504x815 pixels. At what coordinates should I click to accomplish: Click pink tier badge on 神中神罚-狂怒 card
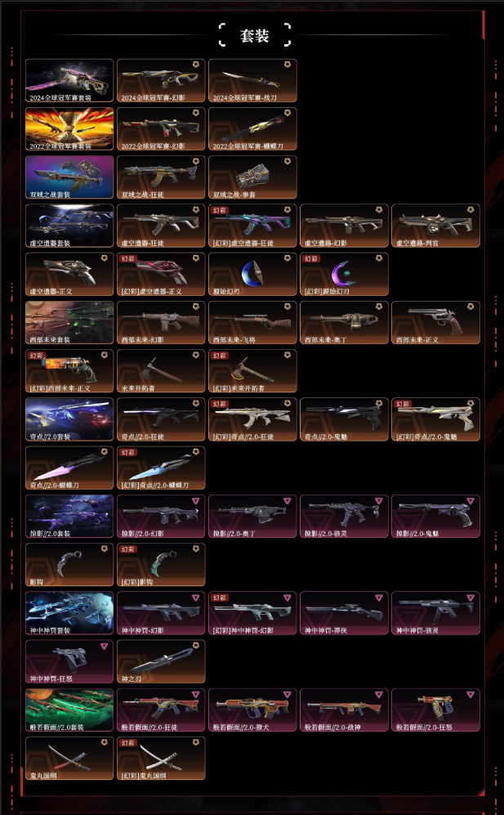point(105,646)
